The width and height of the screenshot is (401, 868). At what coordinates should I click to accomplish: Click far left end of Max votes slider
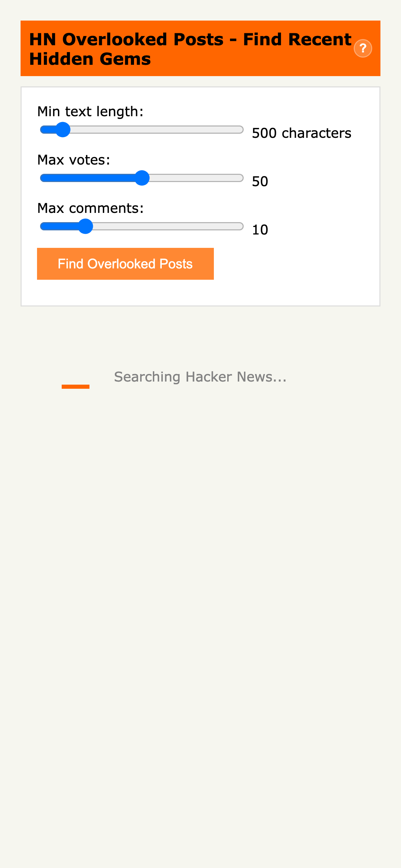point(42,178)
